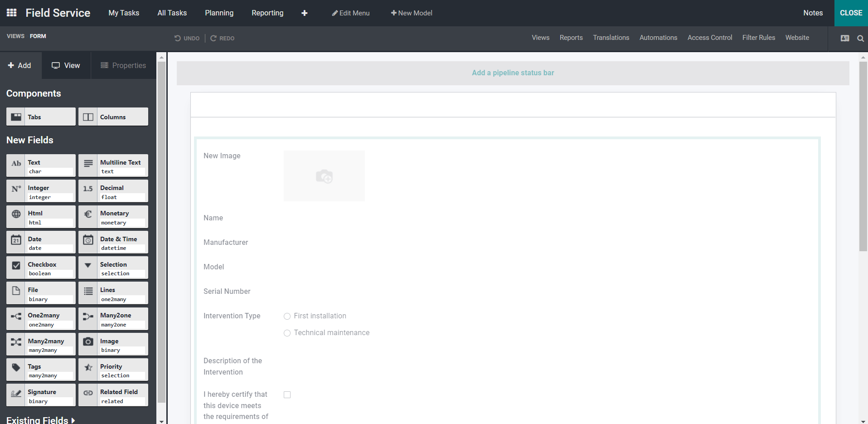Select the Checkbox boolean field

(x=41, y=268)
